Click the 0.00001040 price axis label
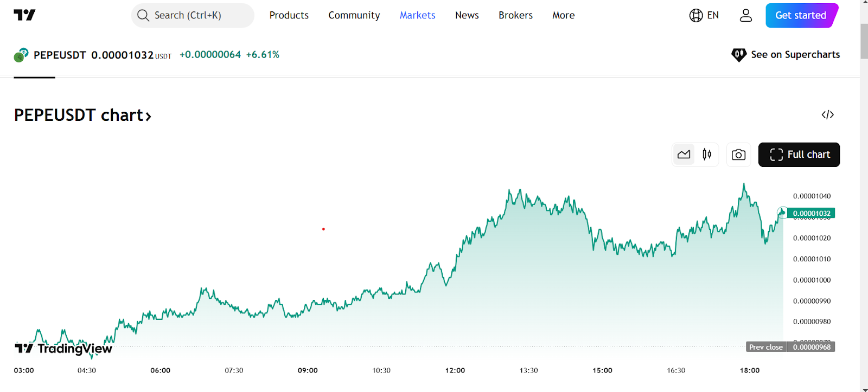The width and height of the screenshot is (868, 392). (812, 196)
